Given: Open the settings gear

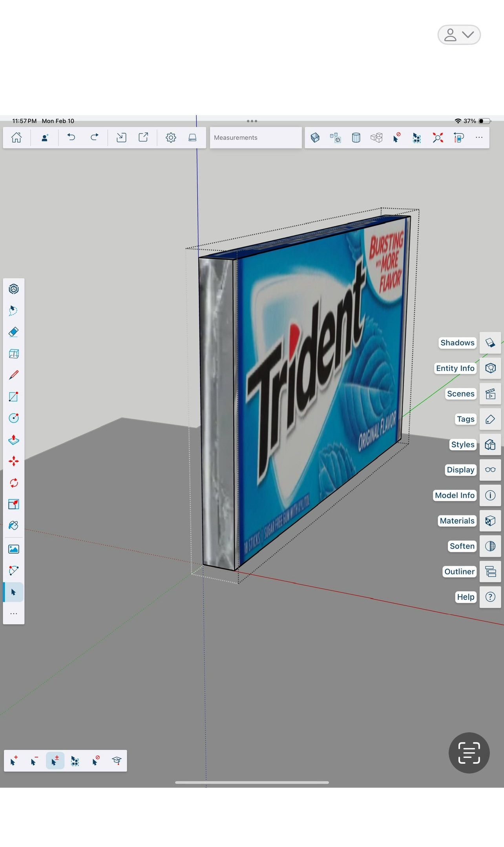Looking at the screenshot, I should pyautogui.click(x=171, y=137).
